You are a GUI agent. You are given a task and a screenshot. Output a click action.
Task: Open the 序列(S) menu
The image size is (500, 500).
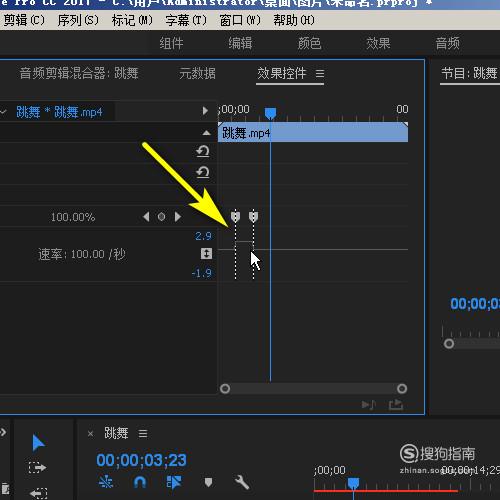coord(78,20)
